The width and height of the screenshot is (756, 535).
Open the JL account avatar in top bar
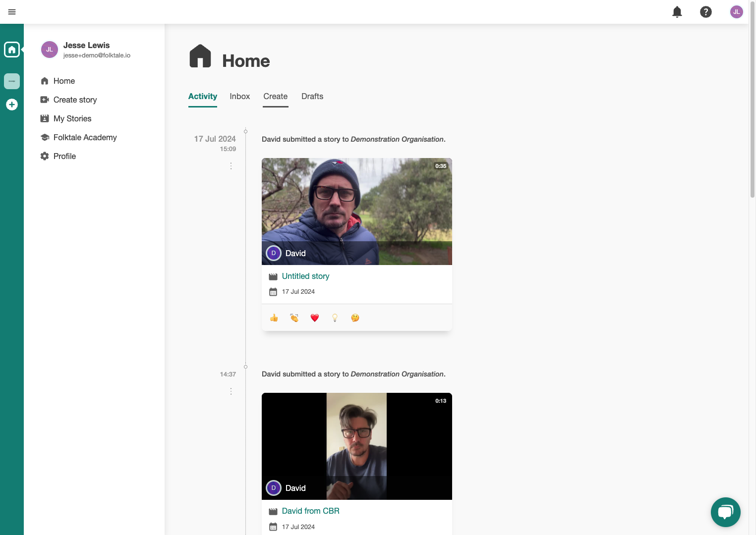[737, 12]
